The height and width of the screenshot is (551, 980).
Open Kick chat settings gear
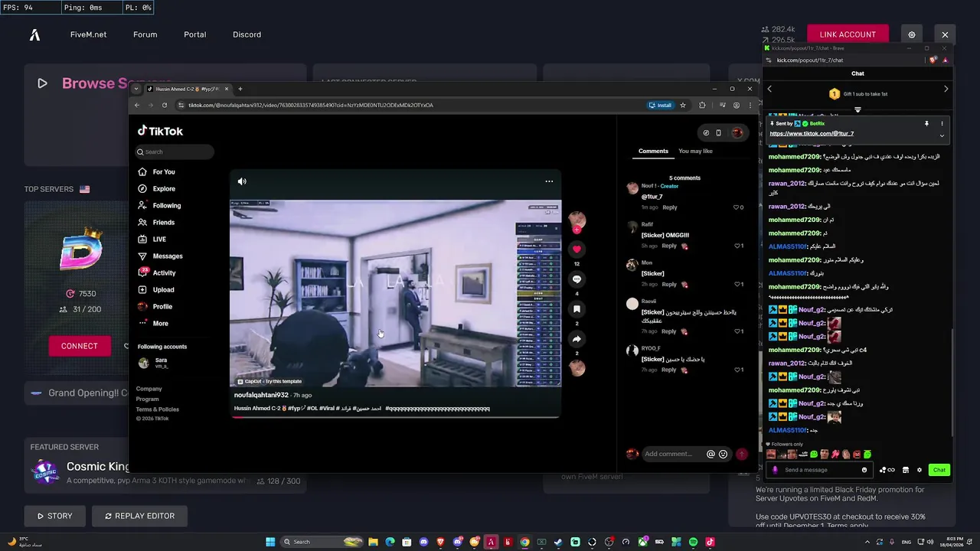point(920,470)
